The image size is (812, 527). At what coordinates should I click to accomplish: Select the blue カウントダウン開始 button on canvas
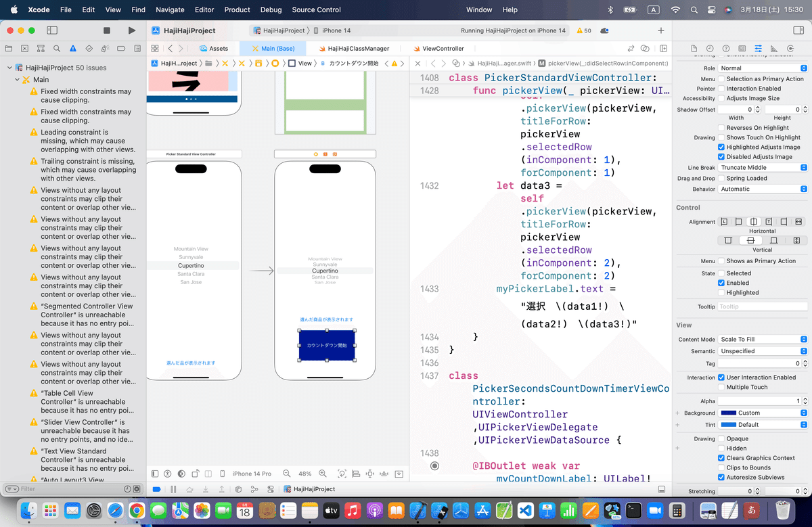(x=327, y=345)
